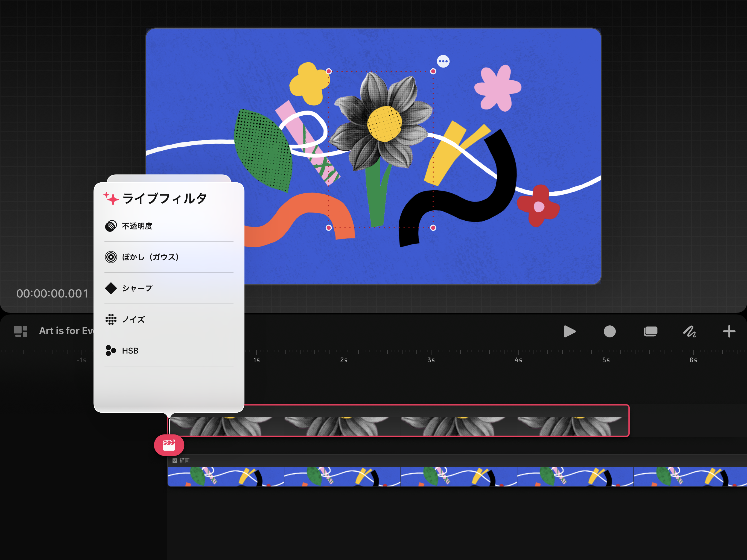Toggle the 描画 track checkbox
Screen dimensions: 747x560
(x=175, y=460)
